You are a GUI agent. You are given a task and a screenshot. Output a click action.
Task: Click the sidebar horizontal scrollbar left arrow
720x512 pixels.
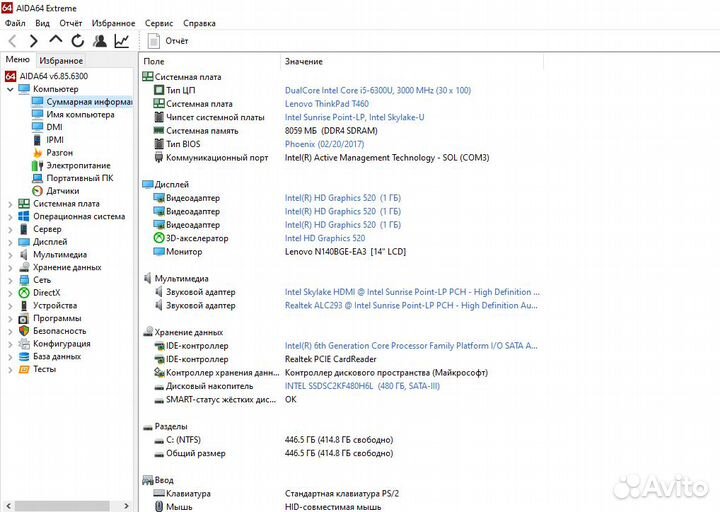point(7,506)
